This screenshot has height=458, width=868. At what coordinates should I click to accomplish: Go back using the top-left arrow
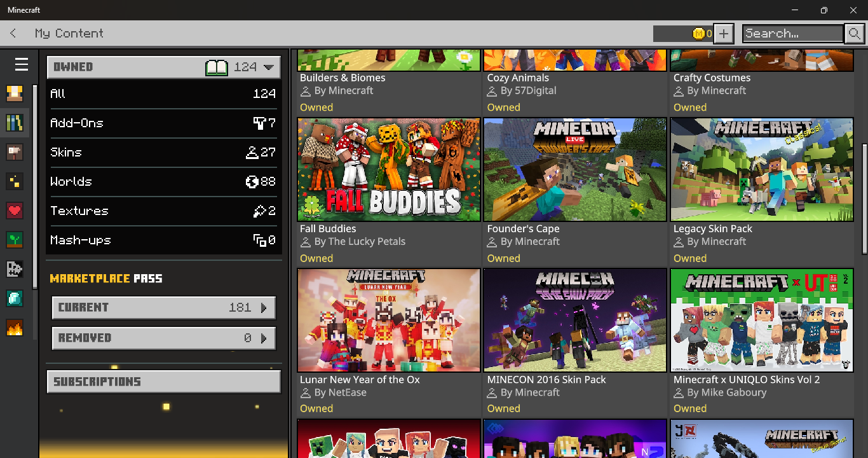tap(13, 33)
